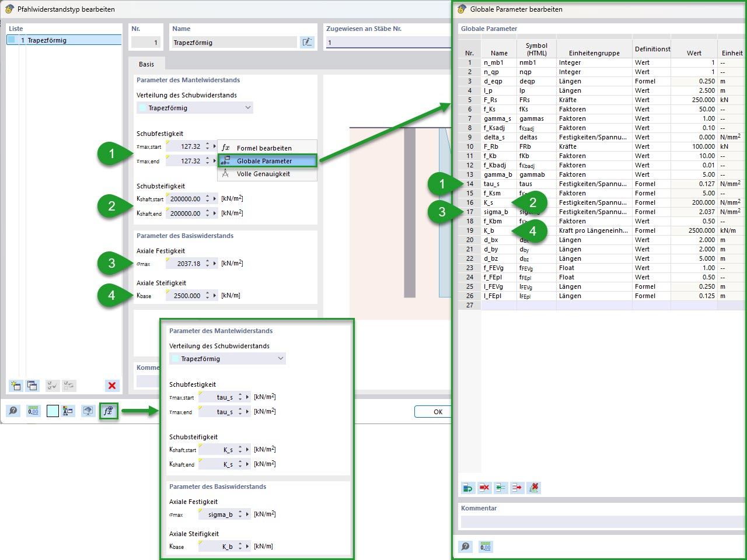The image size is (747, 560).
Task: Click the copy entry icon
Action: coord(33,386)
